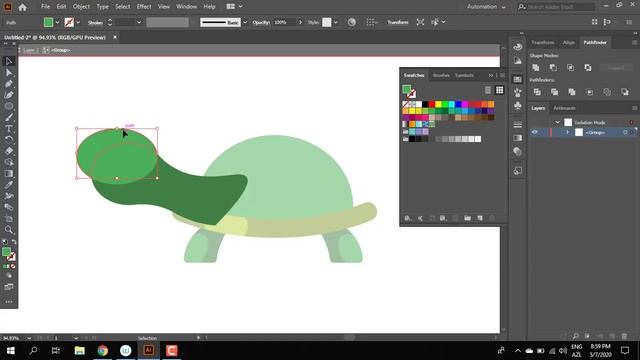This screenshot has width=640, height=360.
Task: Click Windows Start button
Action: tap(11, 351)
